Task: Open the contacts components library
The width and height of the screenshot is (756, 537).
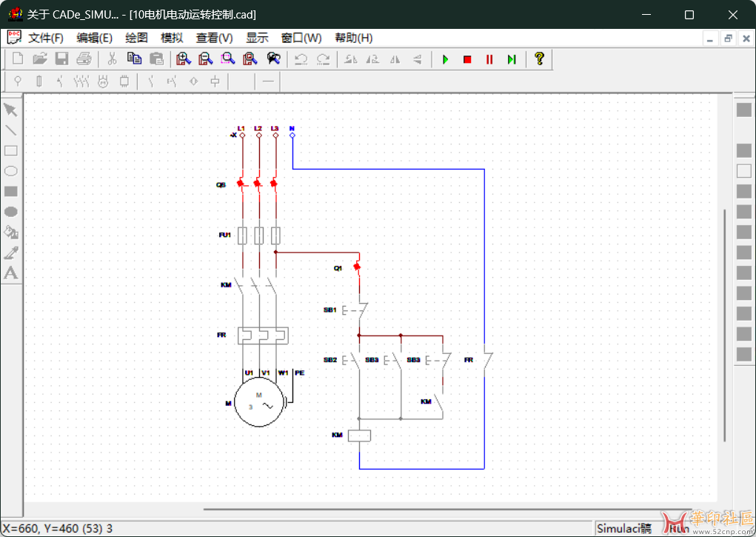Action: (x=151, y=81)
